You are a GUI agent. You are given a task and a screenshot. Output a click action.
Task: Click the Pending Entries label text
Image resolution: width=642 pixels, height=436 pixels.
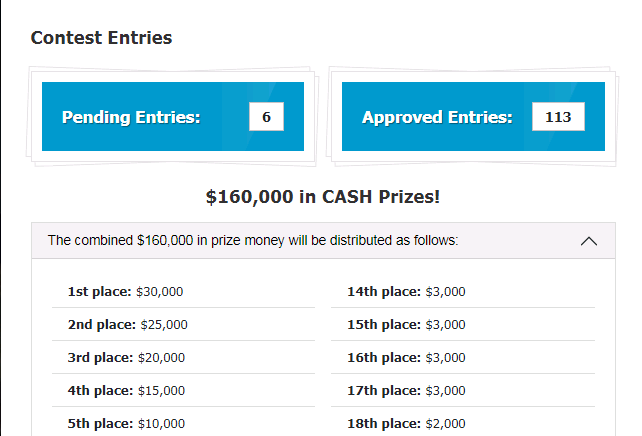click(131, 117)
